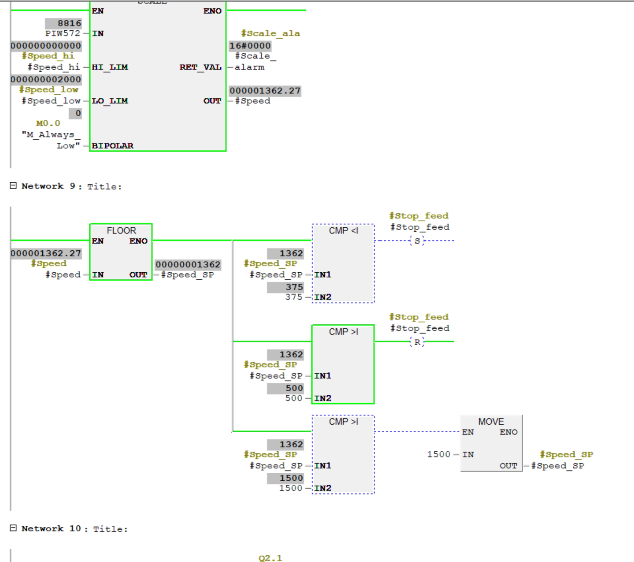Select the CMP <I comparator block
Screen dimensions: 634x562
pos(343,262)
